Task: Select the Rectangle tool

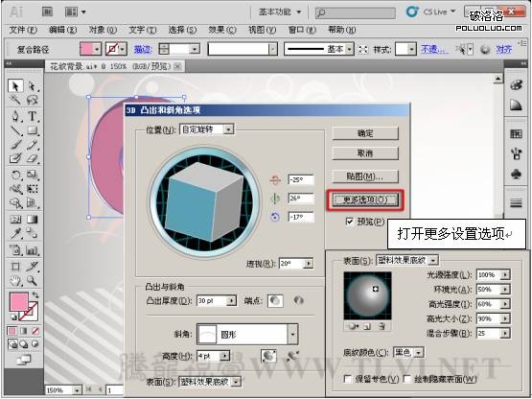Action: [33, 130]
